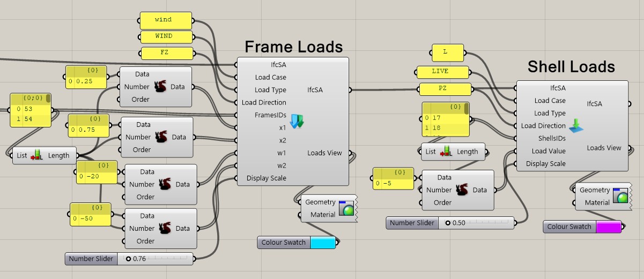Image resolution: width=644 pixels, height=279 pixels.
Task: Click the Frame Loads component arrow icon
Action: [297, 122]
